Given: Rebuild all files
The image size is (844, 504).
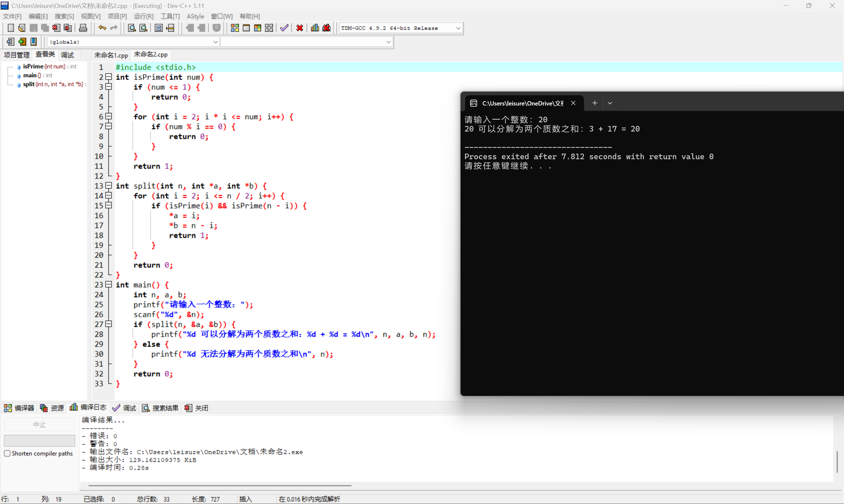Looking at the screenshot, I should point(269,28).
